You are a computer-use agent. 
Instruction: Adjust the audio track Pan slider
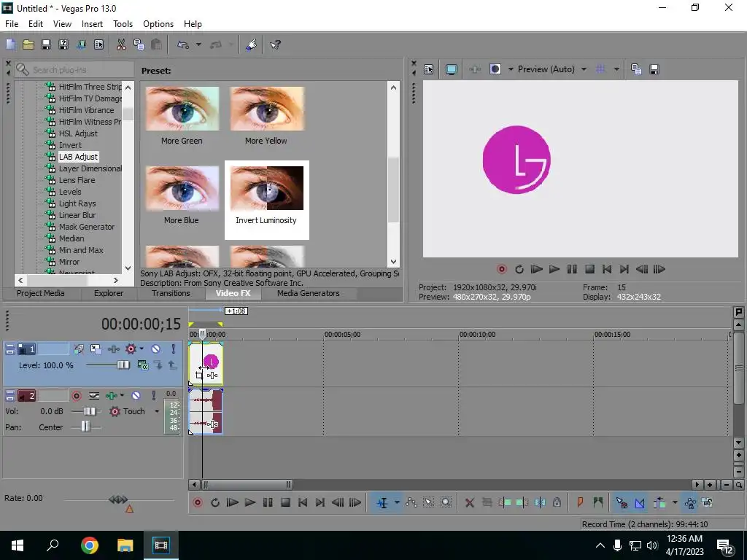pos(86,427)
